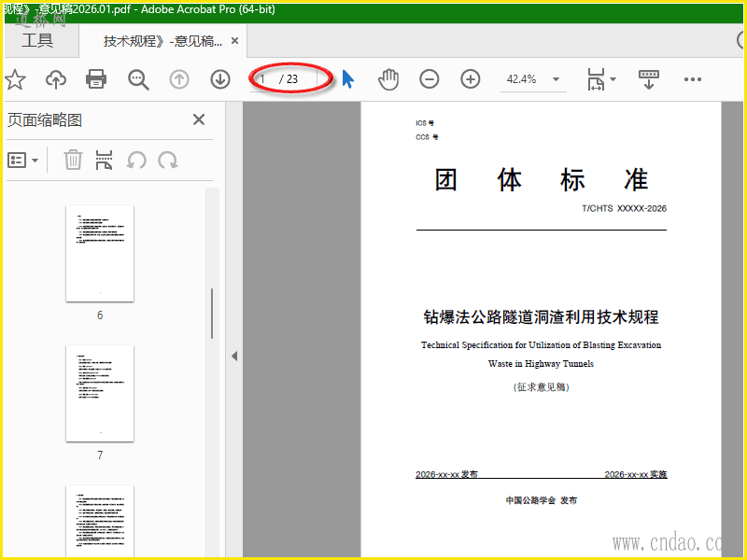Print the document
This screenshot has height=560, width=747.
[x=96, y=79]
